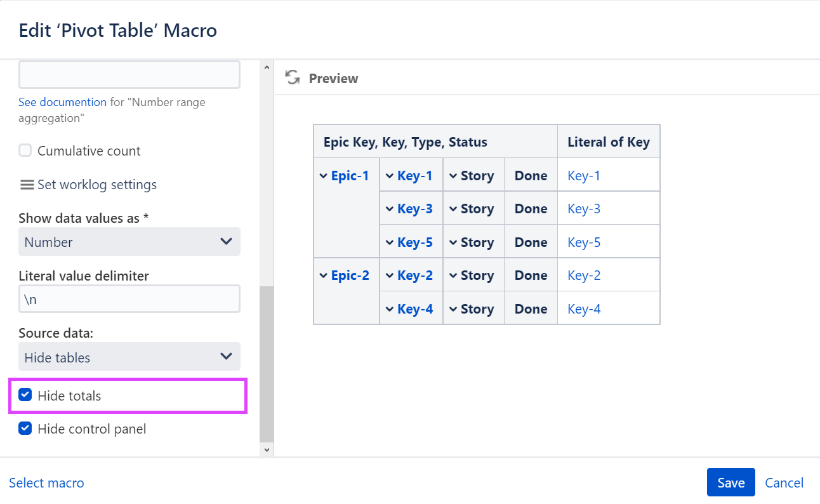Open the Key-1 issue link
Image resolution: width=820 pixels, height=504 pixels.
point(584,175)
